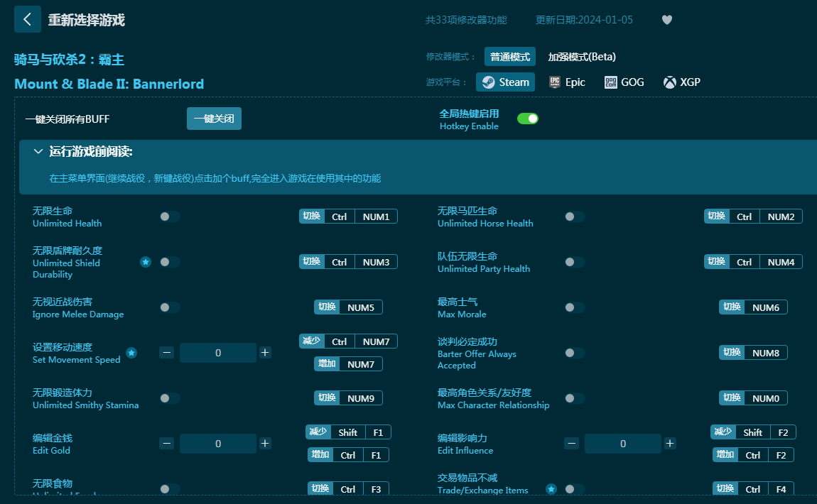Click the Edit Gold Ctrl F1 hotkey
The image size is (817, 504).
click(x=349, y=455)
